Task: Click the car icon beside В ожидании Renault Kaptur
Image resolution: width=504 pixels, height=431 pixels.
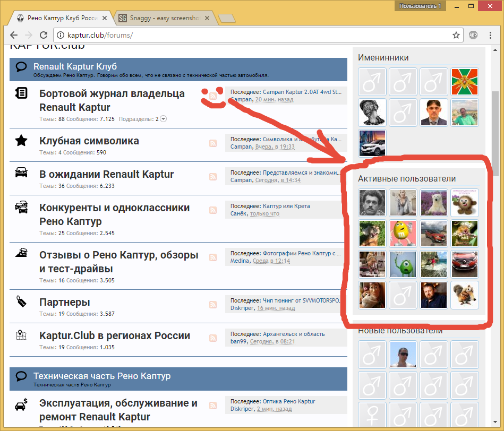Action: point(21,173)
